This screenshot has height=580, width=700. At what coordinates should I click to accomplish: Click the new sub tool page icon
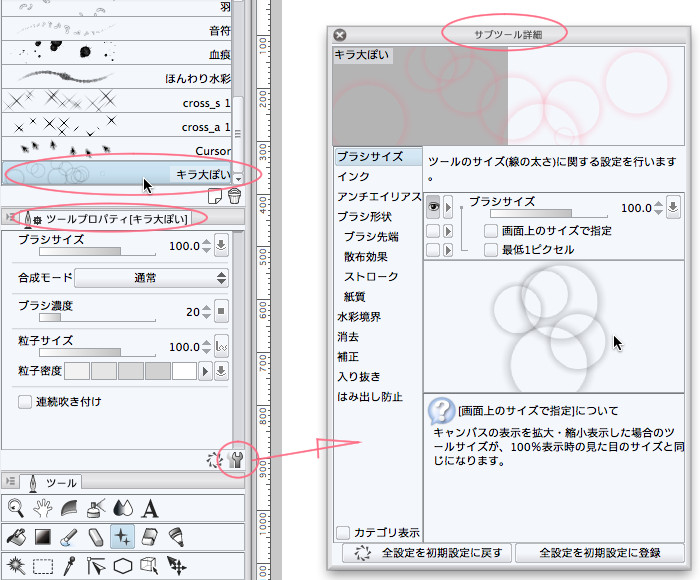tap(215, 196)
